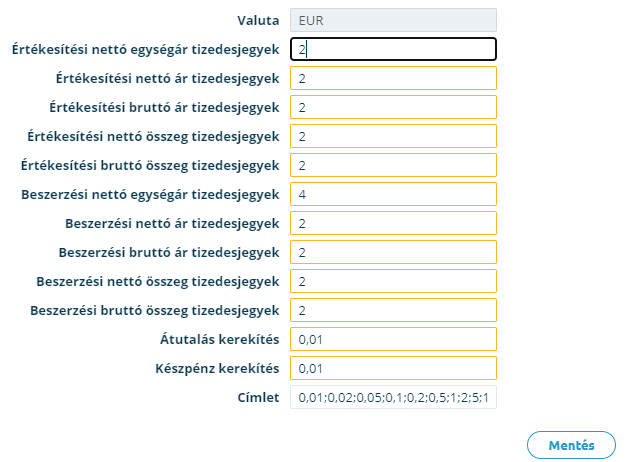Click the Címlet label text
The image size is (626, 462).
(x=258, y=397)
